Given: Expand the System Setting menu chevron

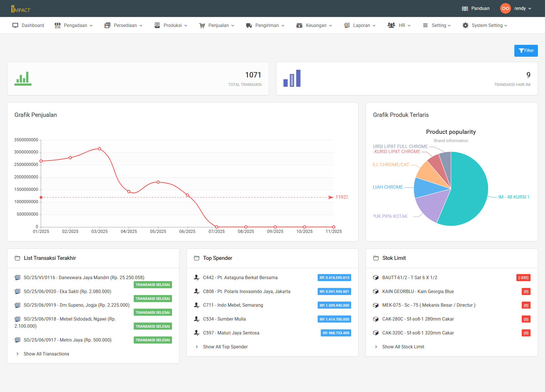Looking at the screenshot, I should (506, 26).
